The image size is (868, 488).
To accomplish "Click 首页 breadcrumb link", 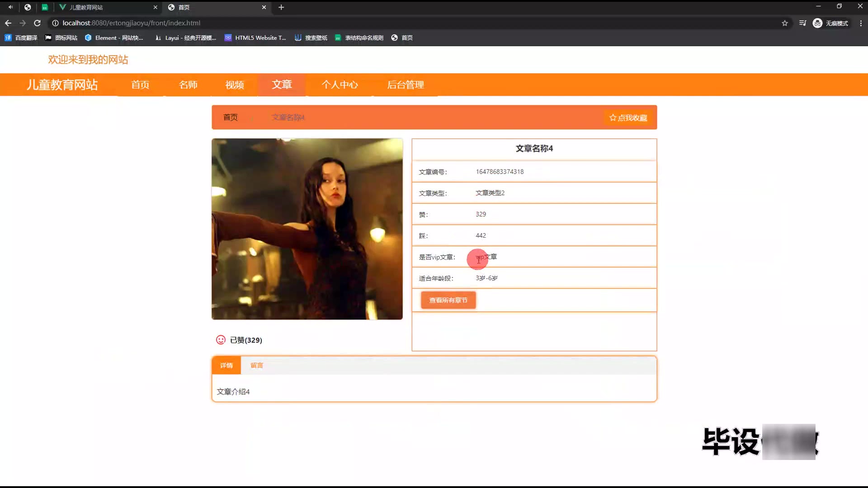I will pyautogui.click(x=230, y=117).
